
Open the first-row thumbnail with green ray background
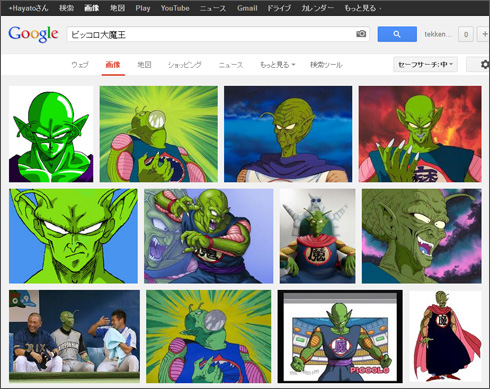tap(159, 134)
